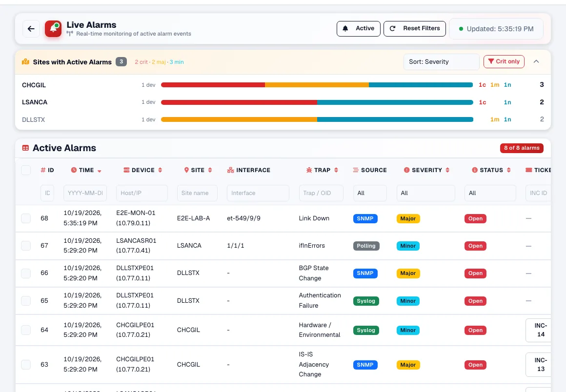Sort DEVICE column with its sort arrows
The width and height of the screenshot is (566, 392).
(x=160, y=170)
